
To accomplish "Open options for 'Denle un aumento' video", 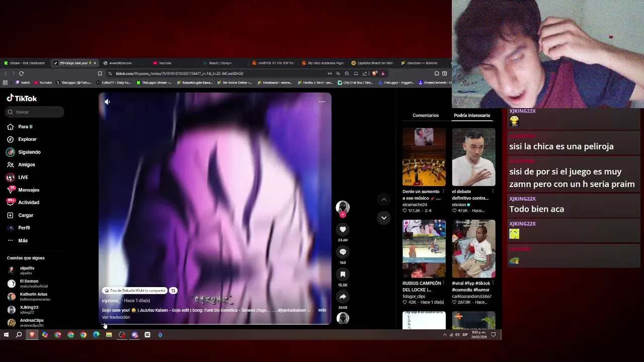I will pos(443,192).
